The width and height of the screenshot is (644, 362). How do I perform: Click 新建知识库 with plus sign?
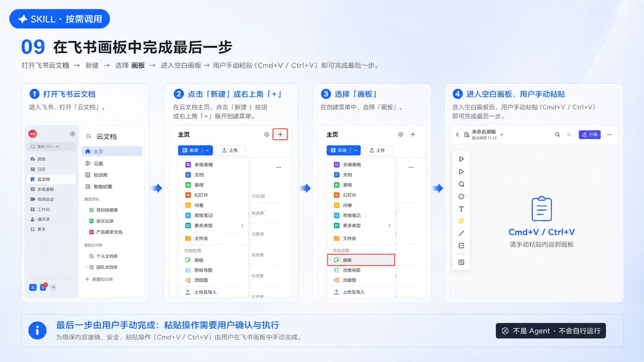click(99, 279)
